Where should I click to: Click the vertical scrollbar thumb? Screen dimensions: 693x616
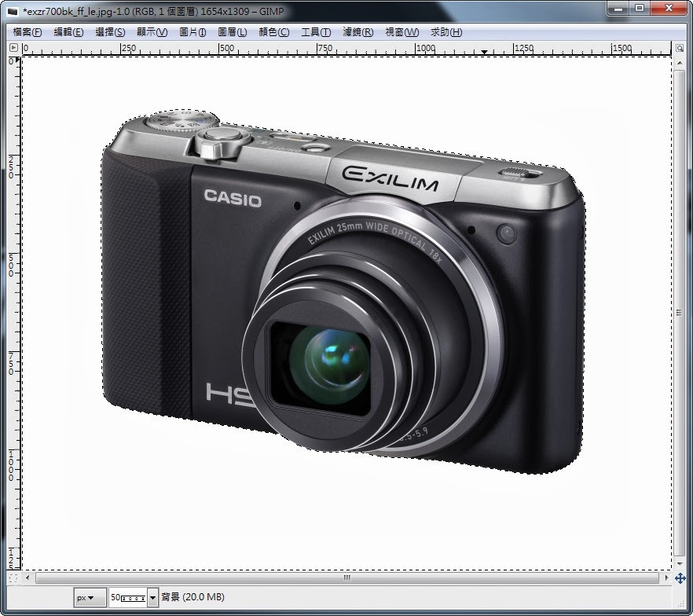click(x=680, y=313)
